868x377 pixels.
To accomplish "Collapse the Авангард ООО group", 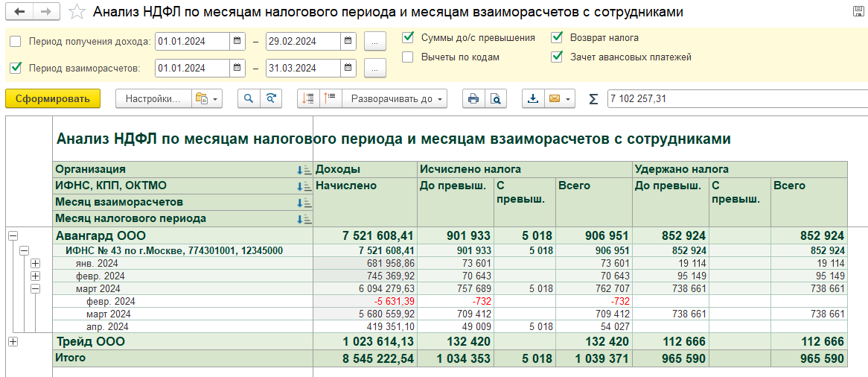I will [x=13, y=235].
